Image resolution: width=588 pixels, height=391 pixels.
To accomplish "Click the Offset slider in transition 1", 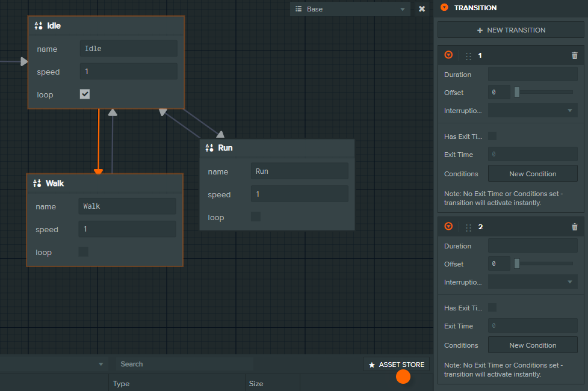I will tap(543, 93).
